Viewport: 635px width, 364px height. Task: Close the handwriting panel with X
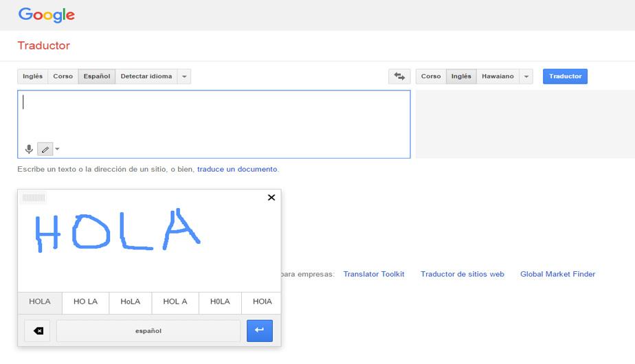click(x=271, y=198)
